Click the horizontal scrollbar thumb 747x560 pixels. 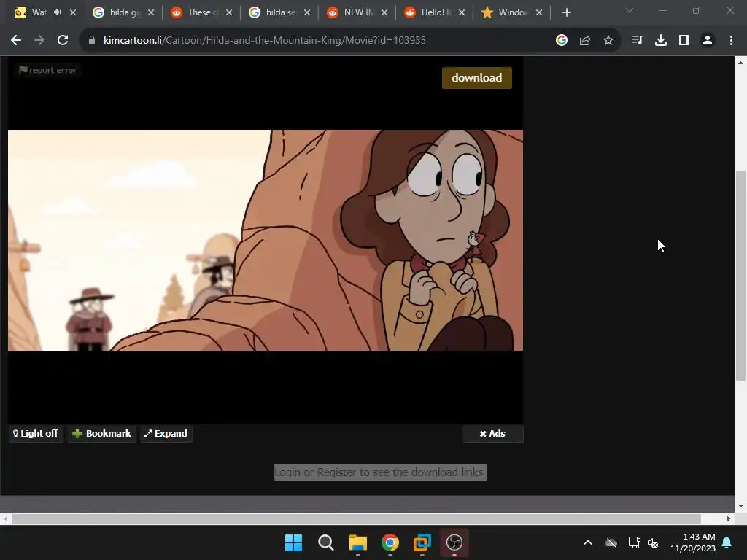(356, 518)
